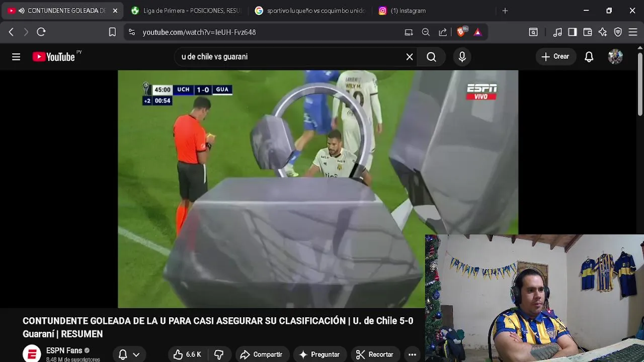644x362 pixels.
Task: Open the YouTube guide hamburger menu
Action: pyautogui.click(x=16, y=57)
